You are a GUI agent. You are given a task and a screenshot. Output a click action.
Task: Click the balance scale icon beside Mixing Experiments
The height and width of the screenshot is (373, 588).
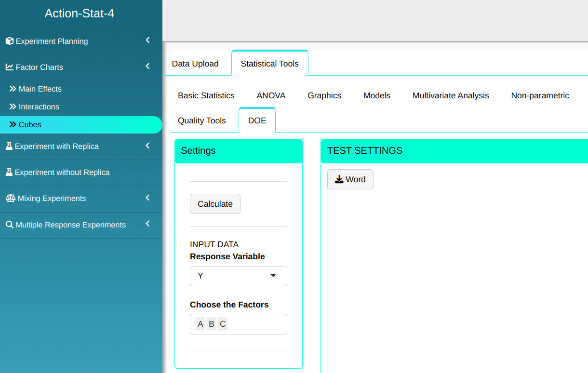point(10,198)
